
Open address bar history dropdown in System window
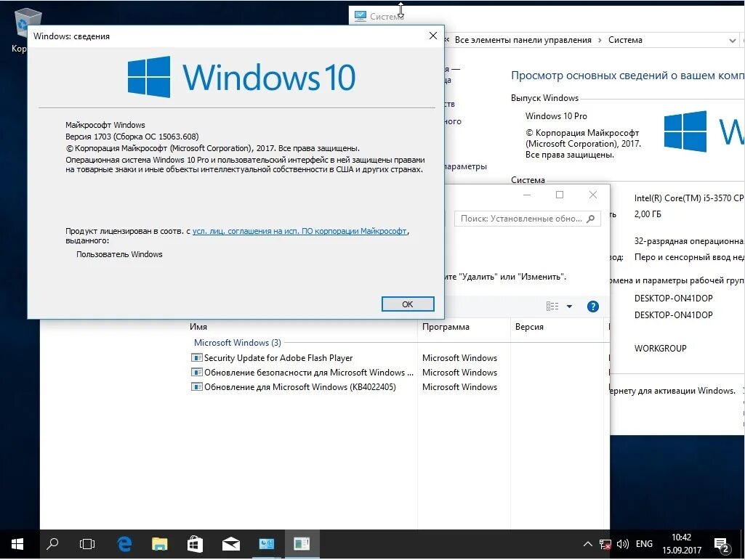(x=732, y=41)
